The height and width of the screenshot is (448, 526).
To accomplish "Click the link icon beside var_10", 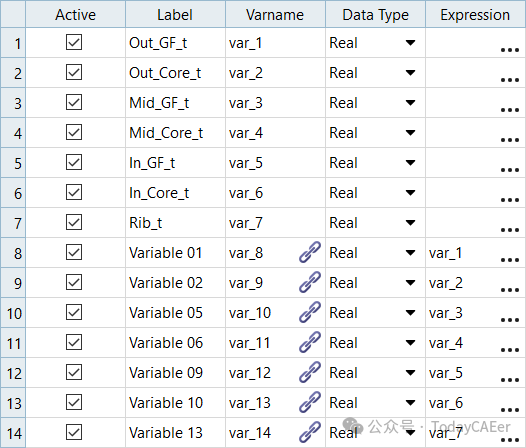I will tap(310, 312).
